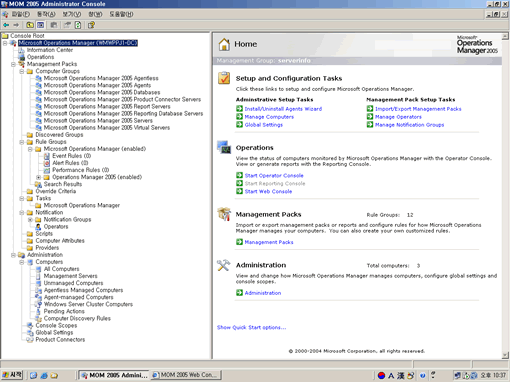Select Override Criteria in the tree
This screenshot has height=382, width=510.
point(55,191)
